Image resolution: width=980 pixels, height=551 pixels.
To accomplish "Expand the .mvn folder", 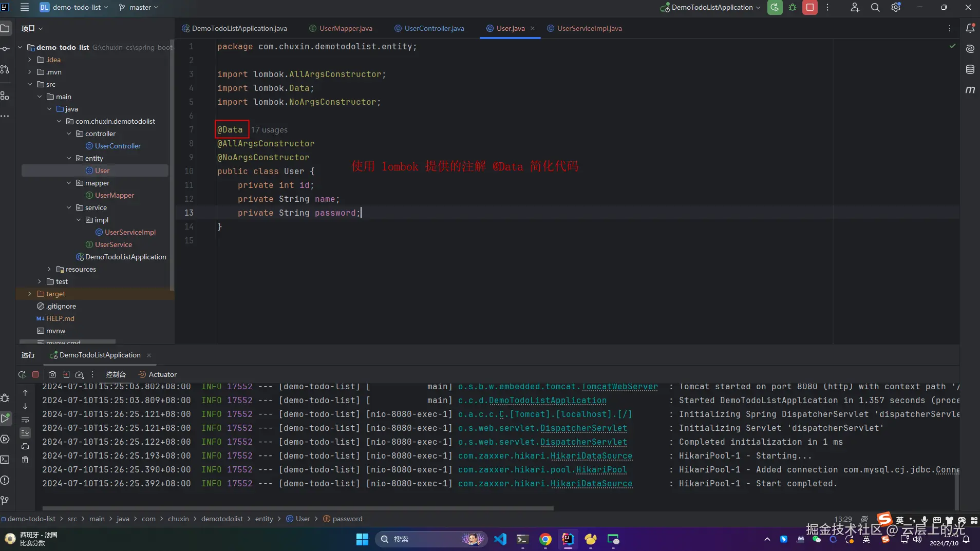I will 30,72.
